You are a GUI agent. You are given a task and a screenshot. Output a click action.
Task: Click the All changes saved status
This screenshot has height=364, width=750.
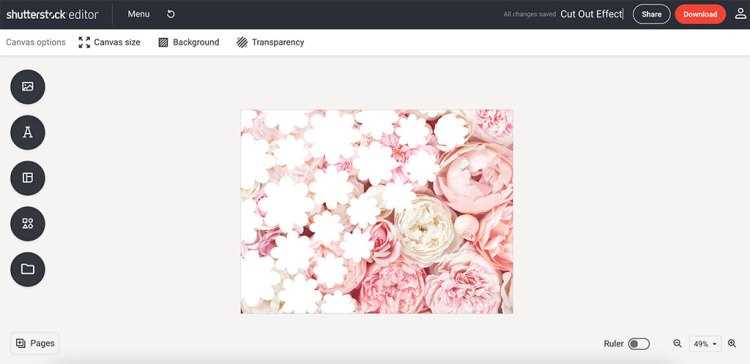click(x=529, y=14)
